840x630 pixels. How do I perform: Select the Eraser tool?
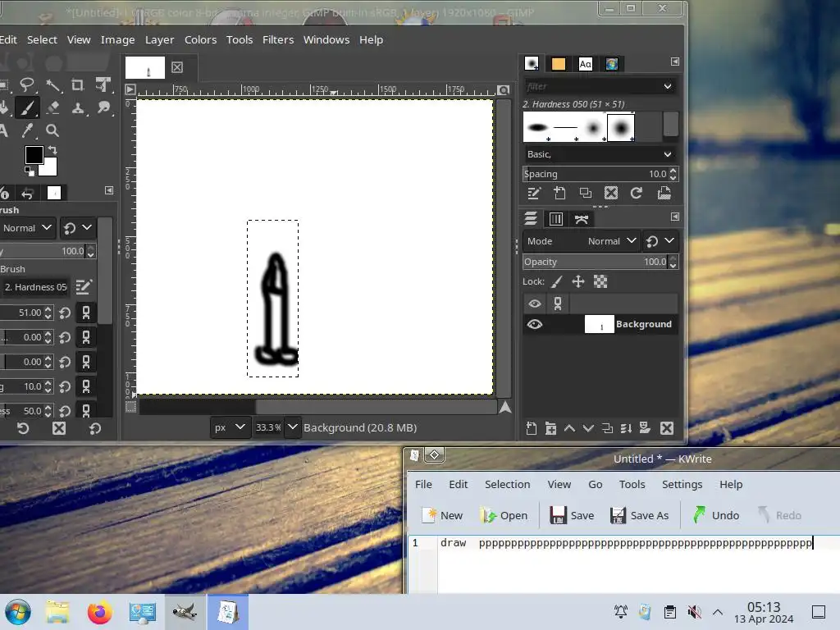pyautogui.click(x=53, y=107)
